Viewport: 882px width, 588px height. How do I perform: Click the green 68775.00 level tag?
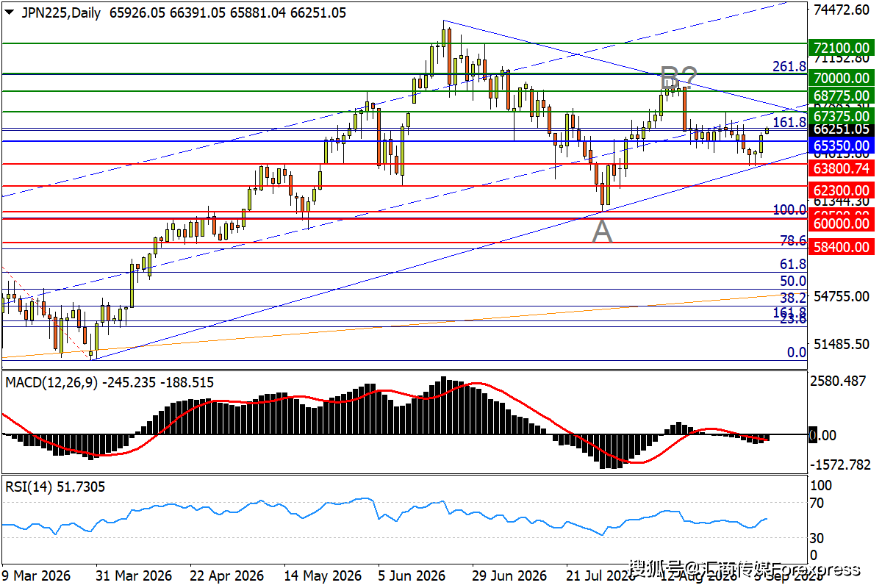click(x=841, y=96)
